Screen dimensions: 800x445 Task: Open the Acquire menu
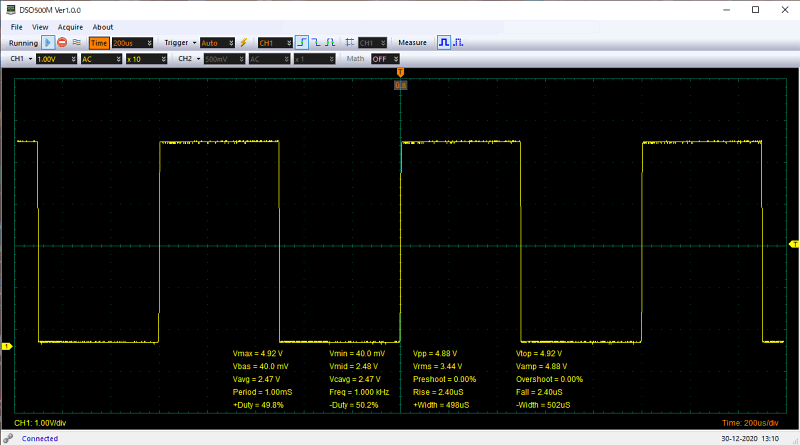[x=70, y=27]
